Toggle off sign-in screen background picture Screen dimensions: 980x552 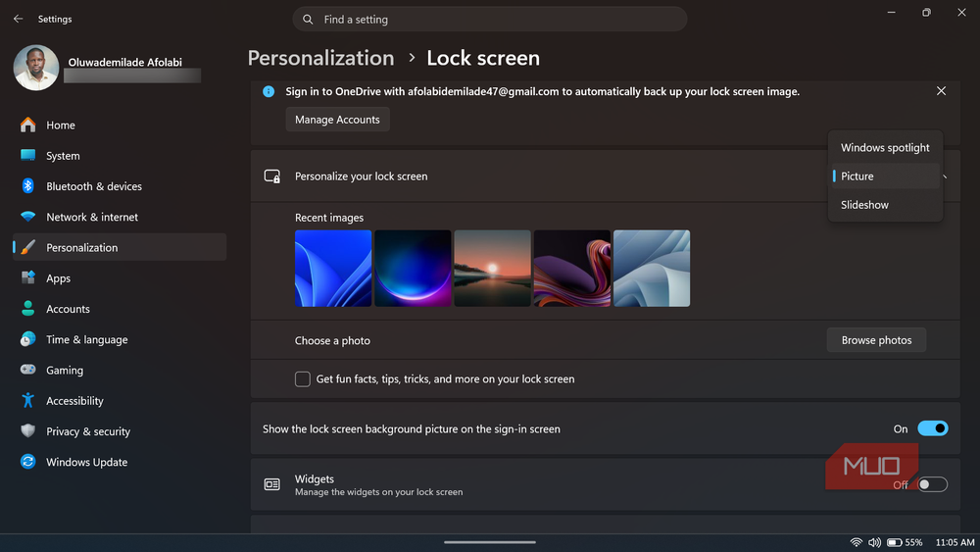tap(933, 428)
